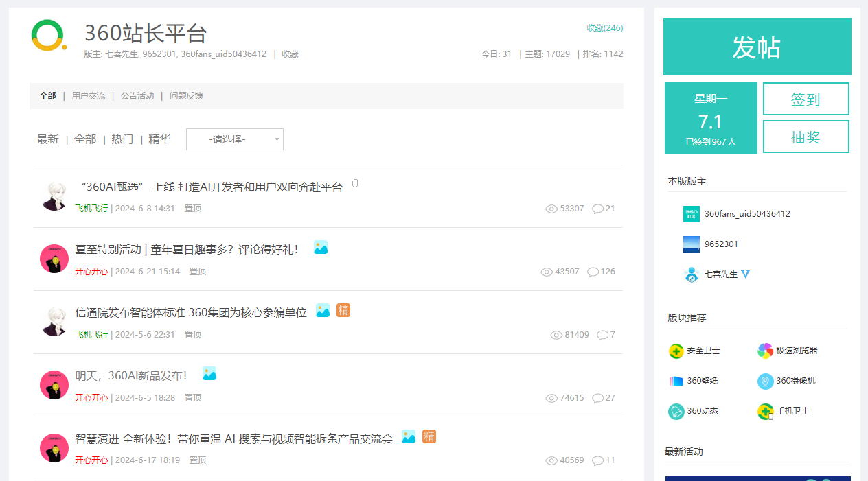Show 精华 posts

159,139
